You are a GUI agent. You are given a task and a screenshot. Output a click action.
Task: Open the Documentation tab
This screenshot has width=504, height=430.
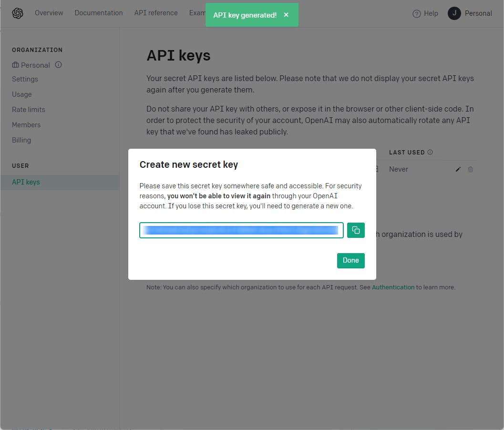(x=99, y=13)
